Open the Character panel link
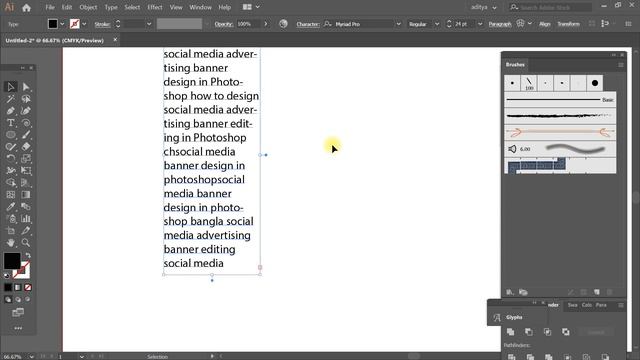This screenshot has height=360, width=640. [x=308, y=24]
